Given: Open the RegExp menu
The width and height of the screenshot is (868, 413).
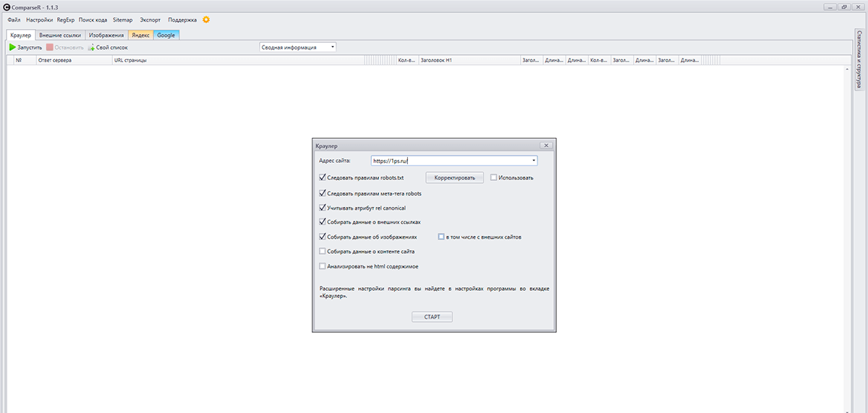Looking at the screenshot, I should 66,20.
